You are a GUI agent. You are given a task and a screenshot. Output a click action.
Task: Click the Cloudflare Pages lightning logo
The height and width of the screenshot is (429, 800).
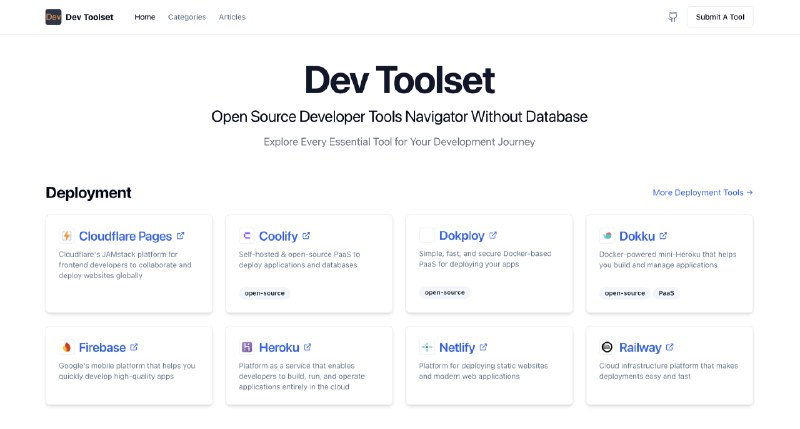pos(67,236)
